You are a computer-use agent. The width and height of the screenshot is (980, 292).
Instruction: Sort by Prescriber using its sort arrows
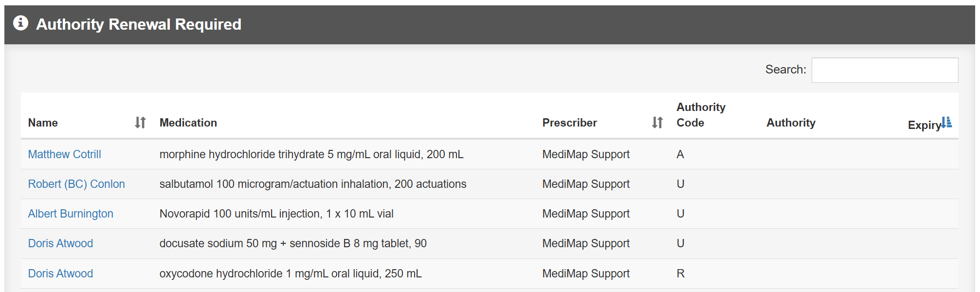pyautogui.click(x=657, y=123)
